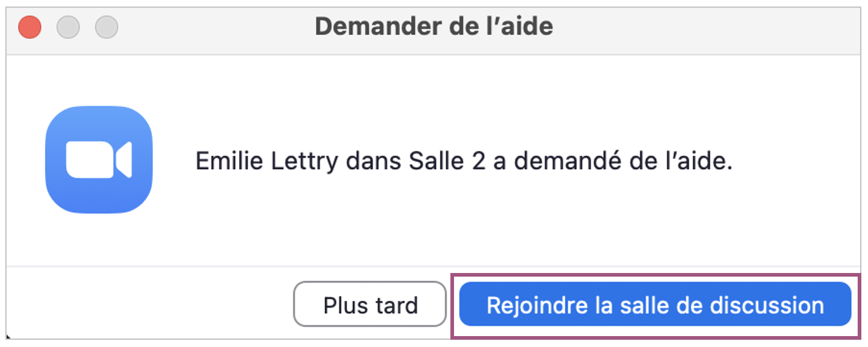Screen dimensions: 868x347
Task: Click the white camera glyph in Zoom logo
Action: (98, 160)
